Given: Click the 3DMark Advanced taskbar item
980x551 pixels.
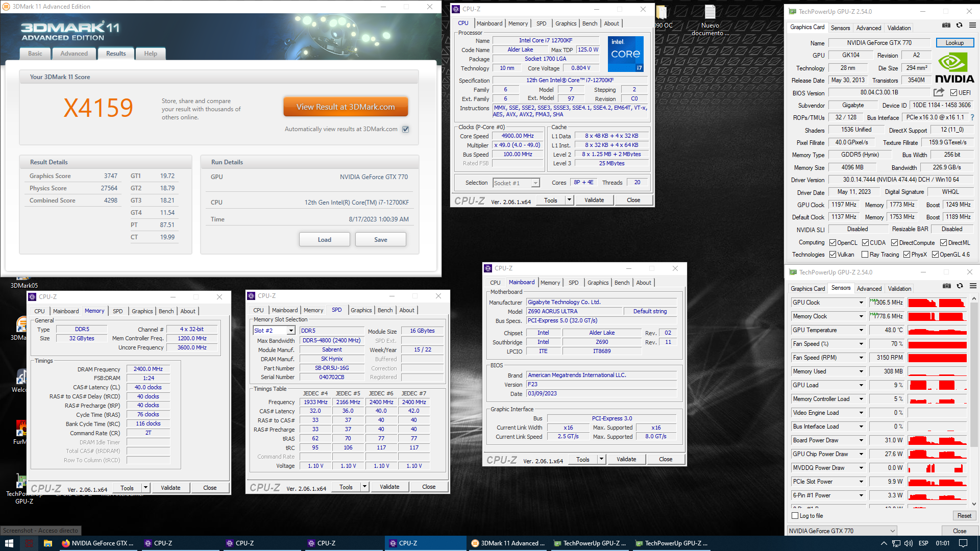Looking at the screenshot, I should [x=507, y=543].
